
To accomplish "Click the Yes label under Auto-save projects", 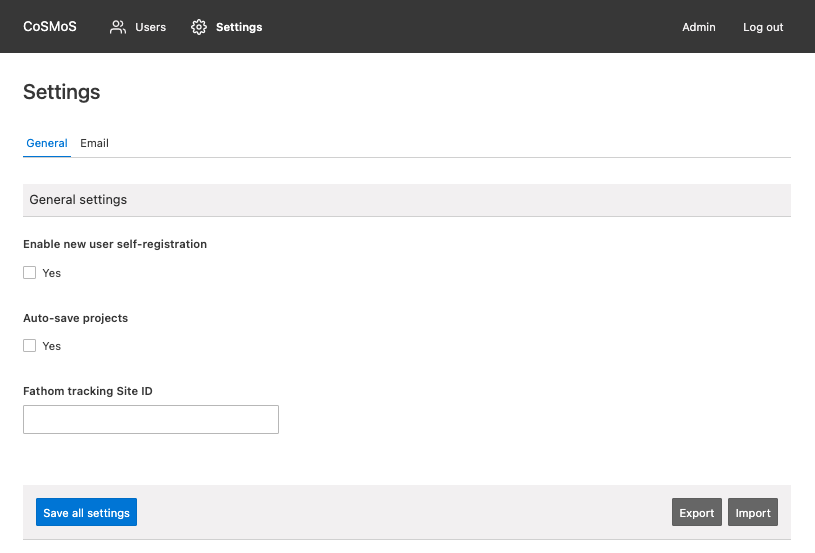I will pyautogui.click(x=51, y=346).
